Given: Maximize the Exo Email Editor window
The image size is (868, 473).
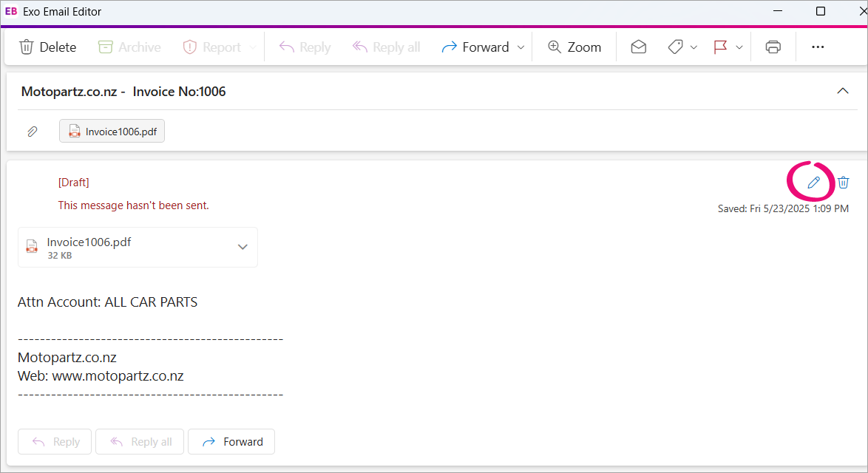Looking at the screenshot, I should [820, 11].
